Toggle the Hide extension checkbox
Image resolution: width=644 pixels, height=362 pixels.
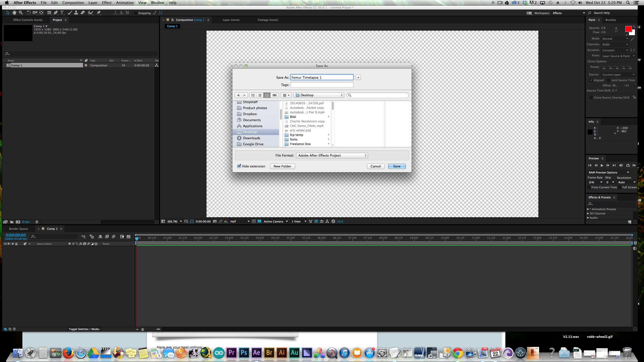click(239, 166)
